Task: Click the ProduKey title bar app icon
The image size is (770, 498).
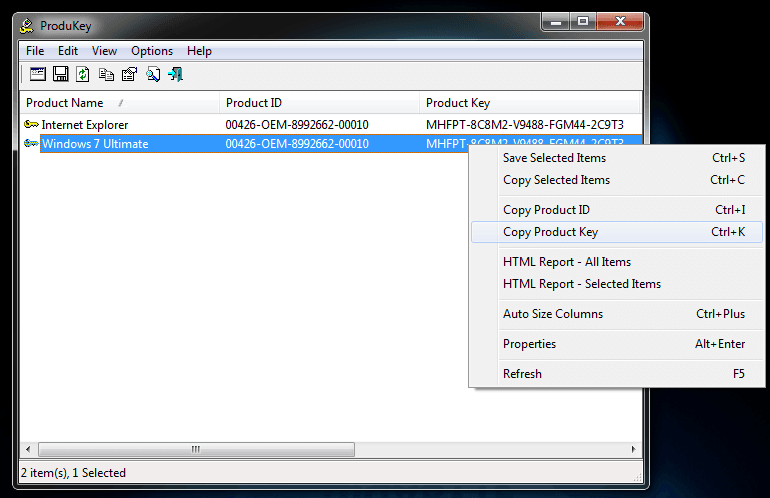Action: [27, 26]
